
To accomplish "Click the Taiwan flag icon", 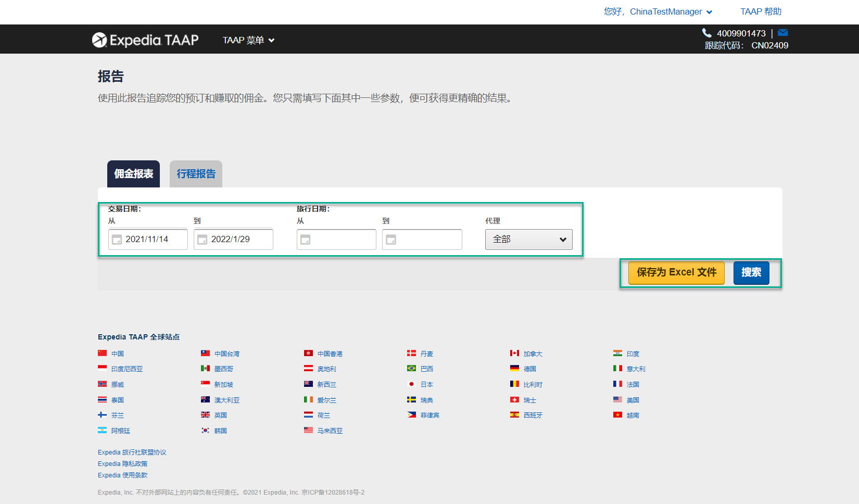I will pyautogui.click(x=206, y=353).
